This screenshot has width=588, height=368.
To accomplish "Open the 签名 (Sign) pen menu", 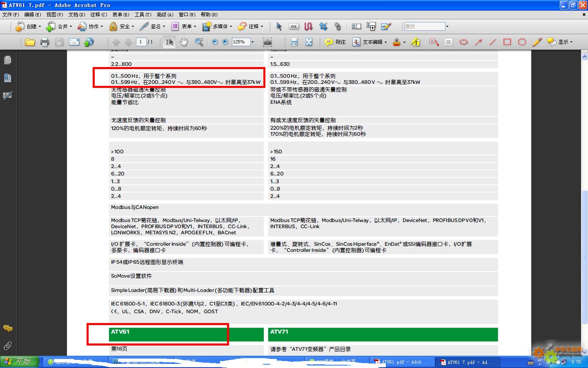I will click(x=152, y=27).
